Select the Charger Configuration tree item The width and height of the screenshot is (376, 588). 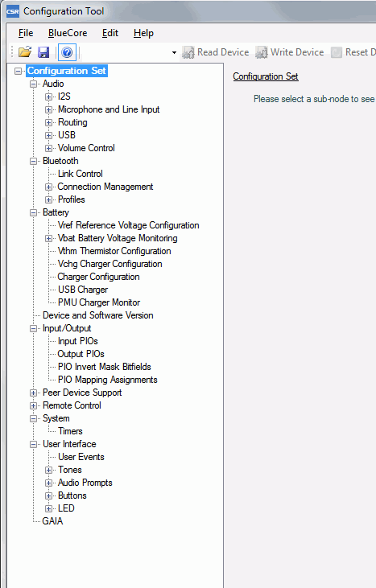(98, 277)
